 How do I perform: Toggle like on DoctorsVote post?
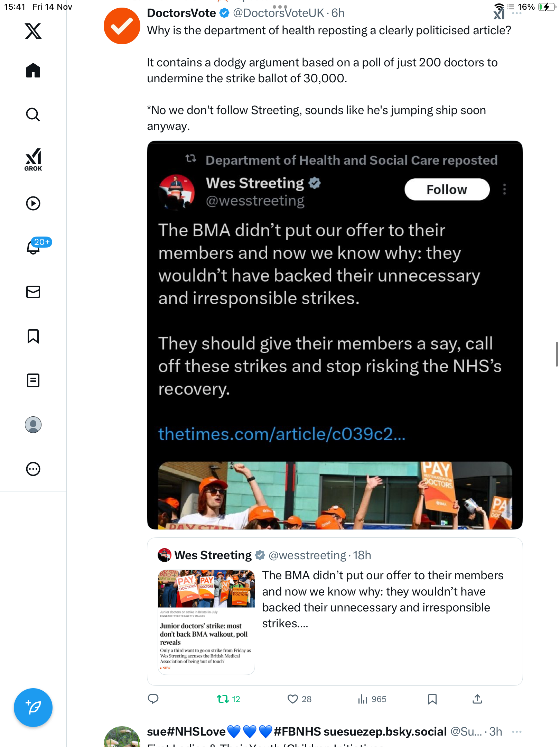[293, 699]
